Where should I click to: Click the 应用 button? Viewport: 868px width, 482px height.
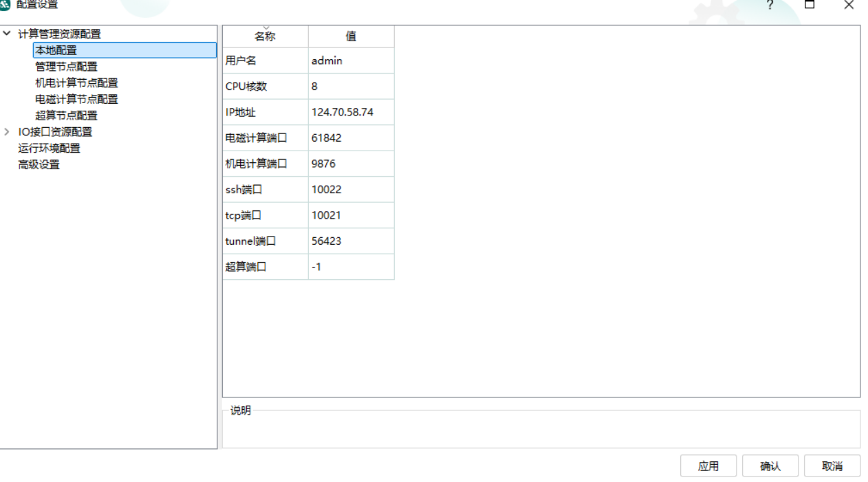tap(708, 466)
